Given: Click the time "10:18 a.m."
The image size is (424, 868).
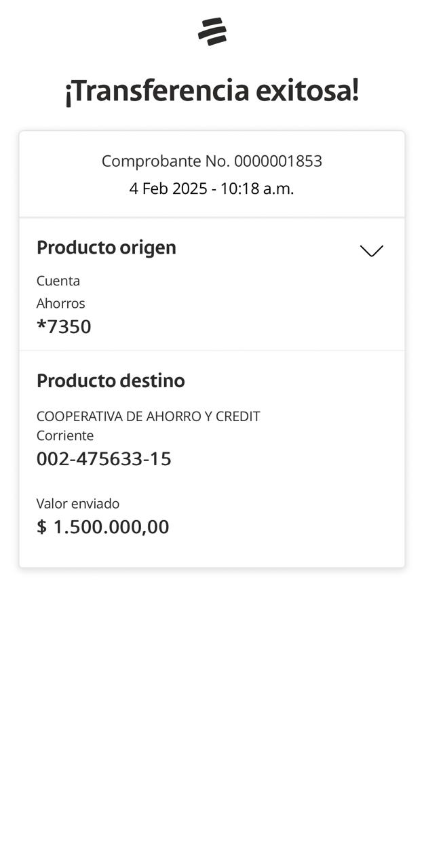Looking at the screenshot, I should pos(257,189).
